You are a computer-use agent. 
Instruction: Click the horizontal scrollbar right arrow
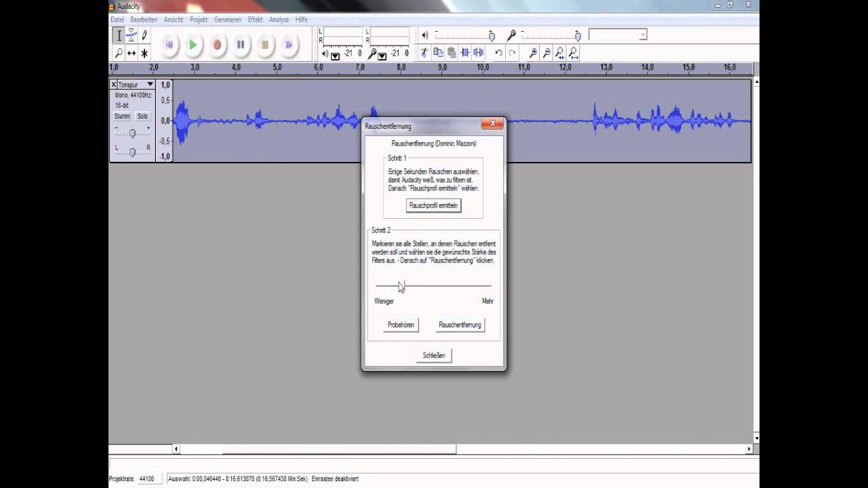[x=749, y=449]
